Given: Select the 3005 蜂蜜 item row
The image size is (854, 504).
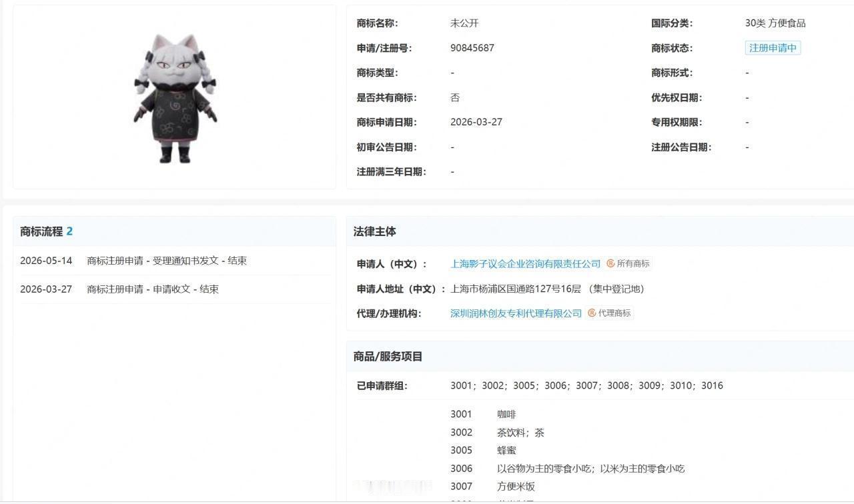Looking at the screenshot, I should pos(483,450).
